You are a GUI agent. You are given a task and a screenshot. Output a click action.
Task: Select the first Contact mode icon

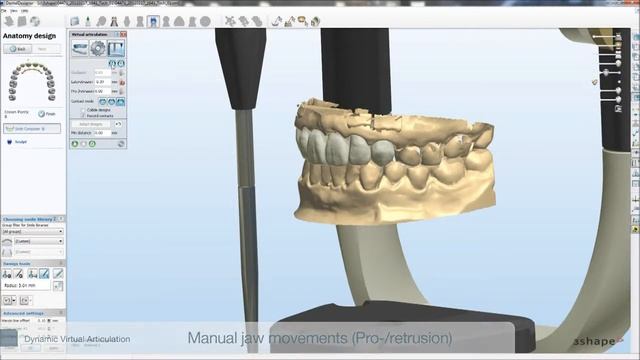tap(103, 102)
